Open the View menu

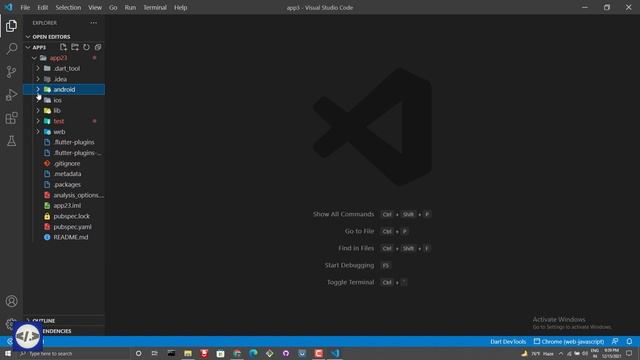tap(95, 7)
